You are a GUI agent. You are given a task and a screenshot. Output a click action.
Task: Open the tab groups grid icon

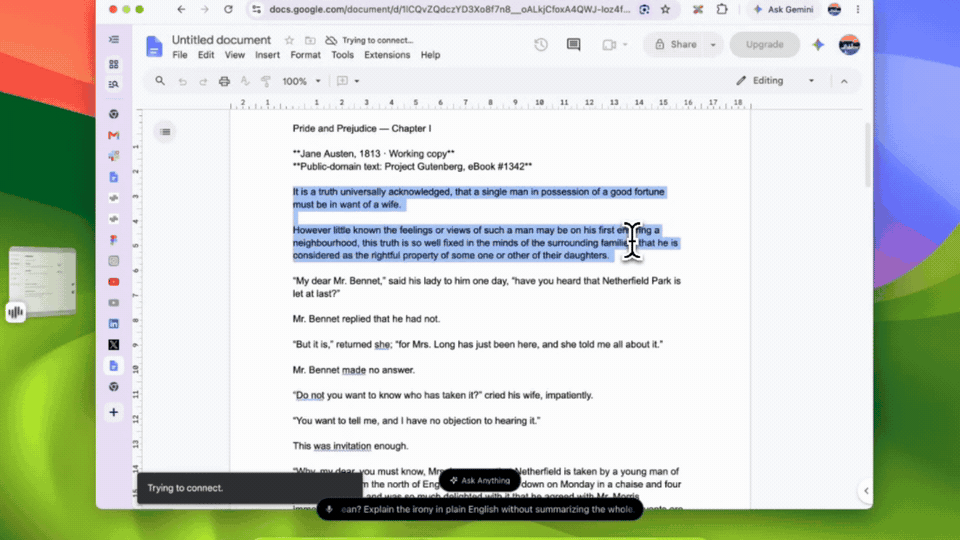click(114, 64)
